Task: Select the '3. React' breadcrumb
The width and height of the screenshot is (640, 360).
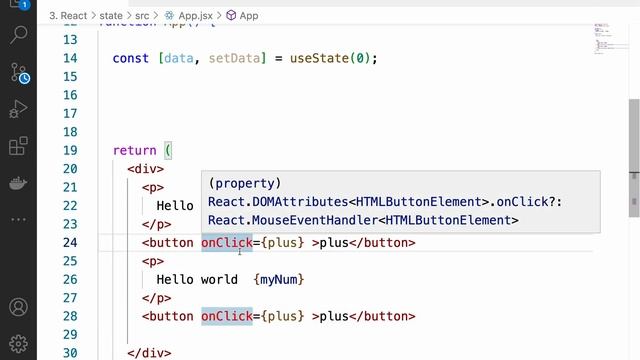Action: (x=68, y=16)
